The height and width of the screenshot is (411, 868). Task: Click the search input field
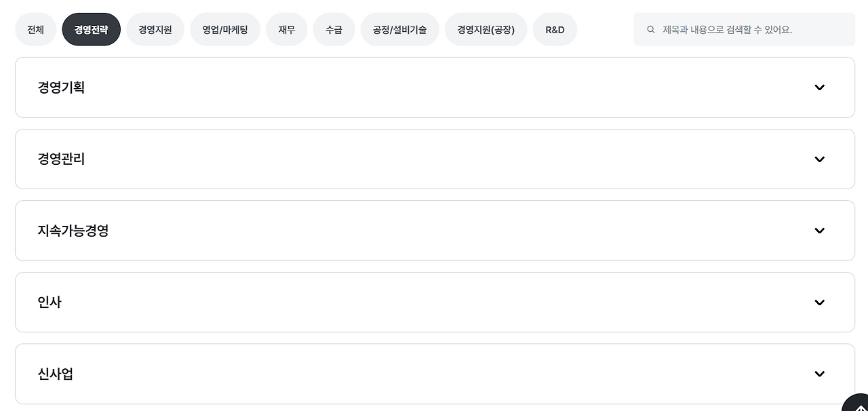tap(745, 29)
